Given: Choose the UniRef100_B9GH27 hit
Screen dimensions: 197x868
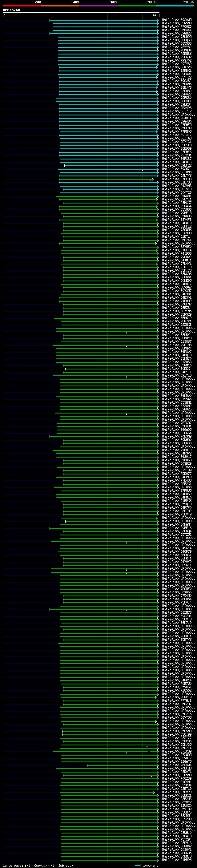Looking at the screenshot, I should pos(176,33).
